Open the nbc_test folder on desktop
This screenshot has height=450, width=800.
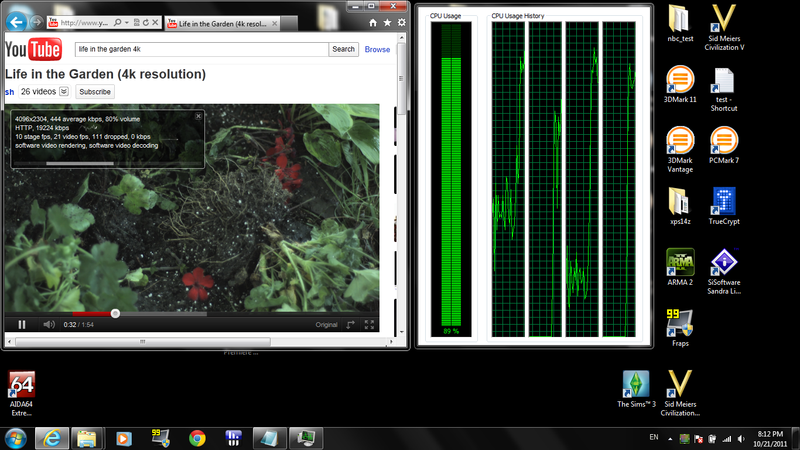coord(680,23)
